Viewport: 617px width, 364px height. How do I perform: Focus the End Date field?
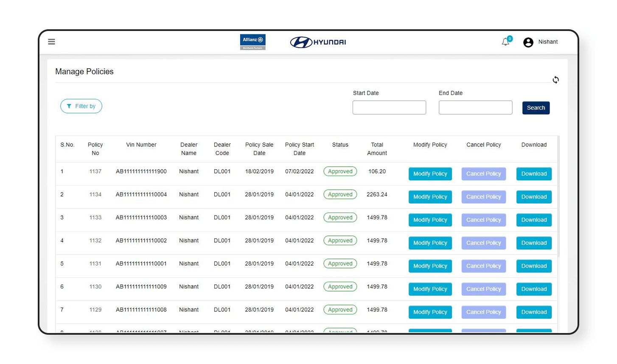[475, 107]
